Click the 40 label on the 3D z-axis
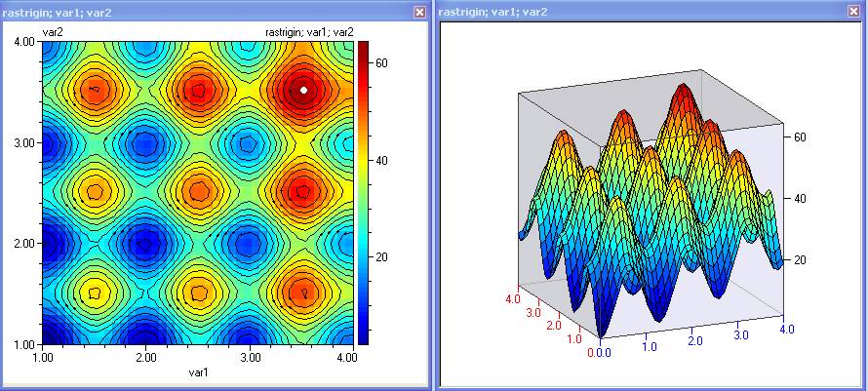This screenshot has width=868, height=391. [x=800, y=199]
